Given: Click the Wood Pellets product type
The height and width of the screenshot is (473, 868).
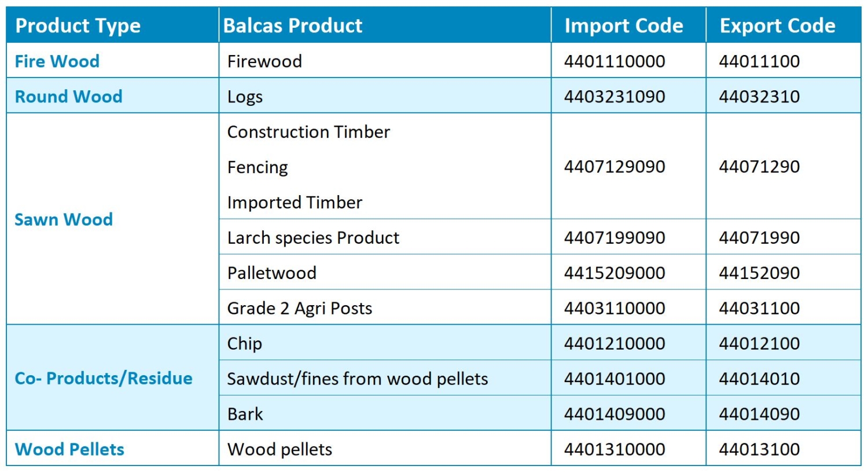Looking at the screenshot, I should click(x=69, y=449).
